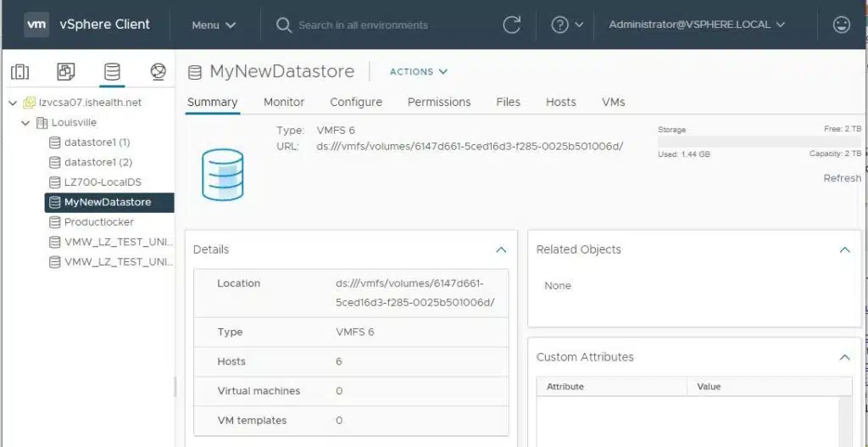This screenshot has width=868, height=447.
Task: Select Productlocker datastore
Action: (x=99, y=222)
